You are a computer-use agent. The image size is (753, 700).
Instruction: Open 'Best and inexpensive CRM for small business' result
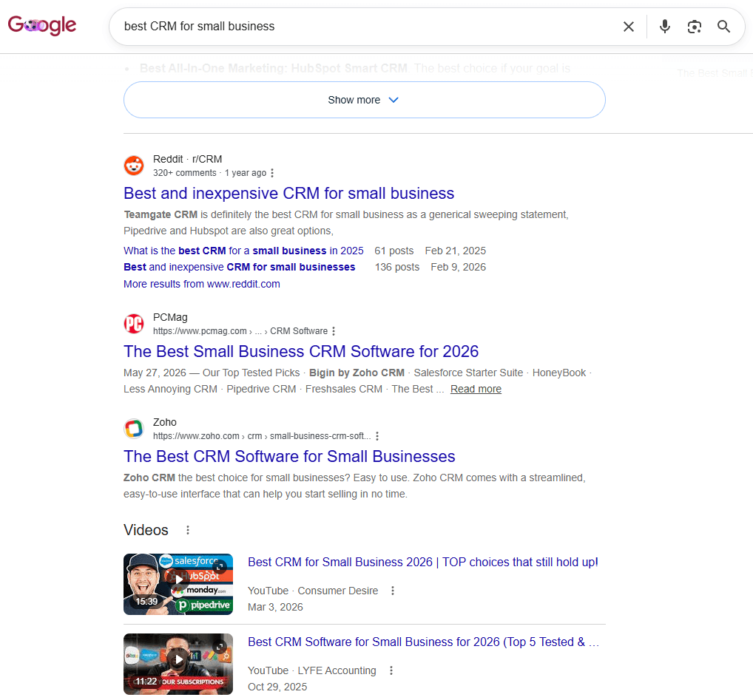tap(288, 194)
